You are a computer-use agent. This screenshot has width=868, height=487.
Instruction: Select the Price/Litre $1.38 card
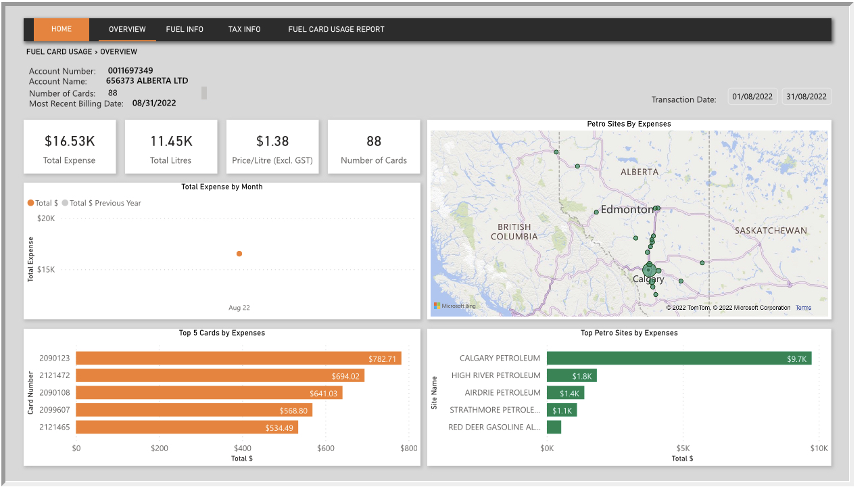(x=272, y=147)
